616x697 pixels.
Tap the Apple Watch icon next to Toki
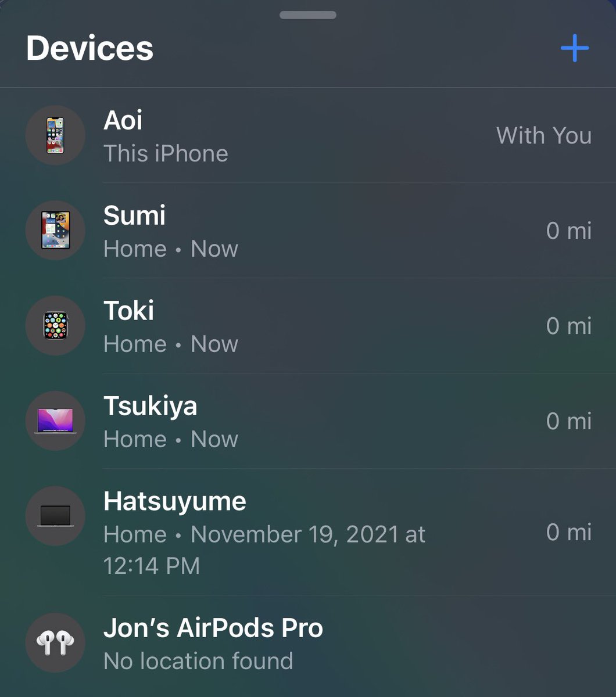(x=55, y=326)
